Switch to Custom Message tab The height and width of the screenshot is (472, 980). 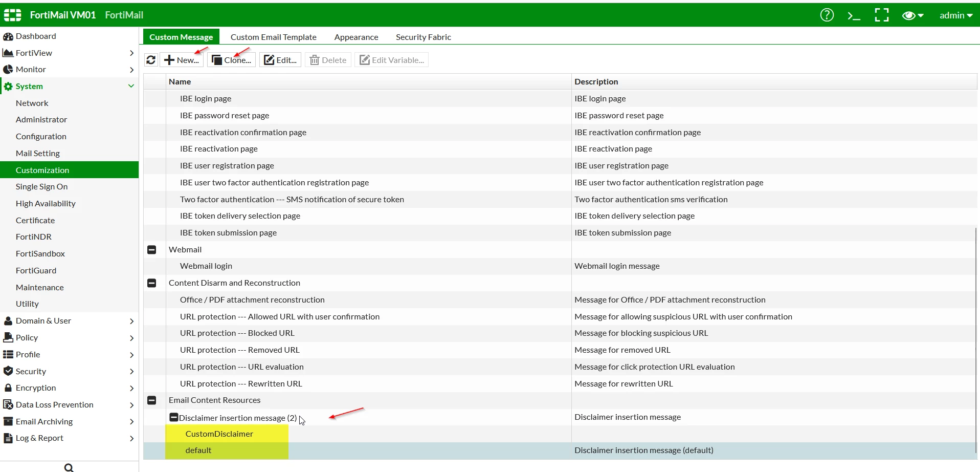tap(181, 37)
